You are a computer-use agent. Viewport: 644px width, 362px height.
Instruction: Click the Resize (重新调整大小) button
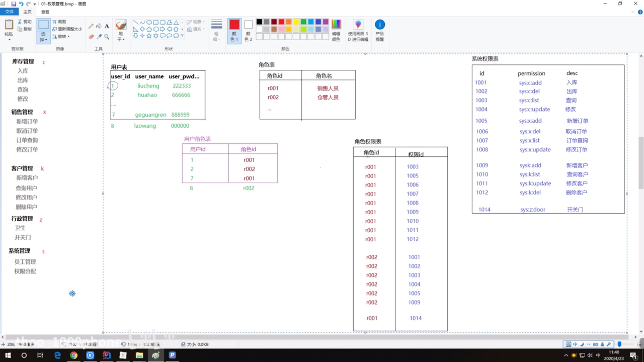[x=67, y=29]
